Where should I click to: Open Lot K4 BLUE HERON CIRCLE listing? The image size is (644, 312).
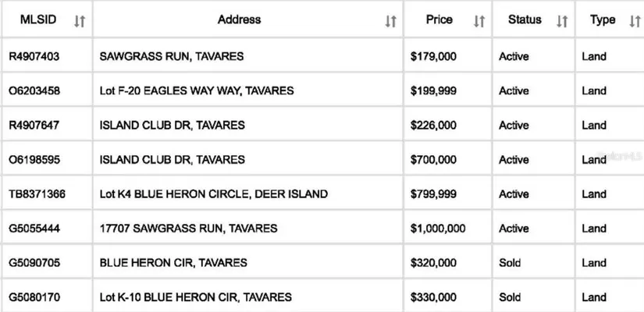click(x=213, y=194)
